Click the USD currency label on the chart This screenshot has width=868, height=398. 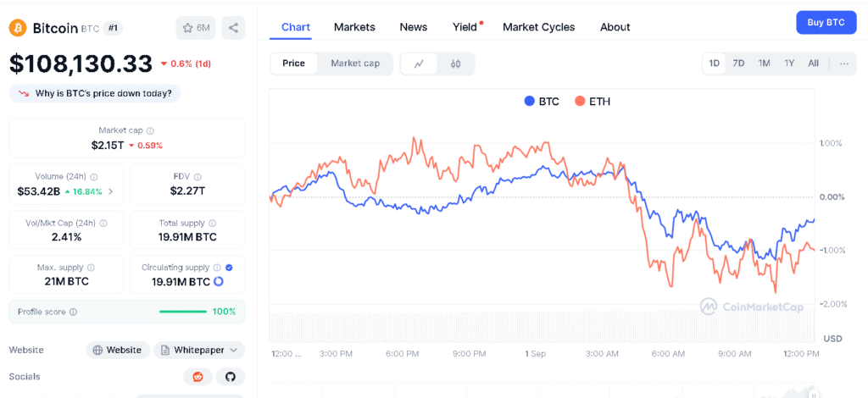(833, 339)
